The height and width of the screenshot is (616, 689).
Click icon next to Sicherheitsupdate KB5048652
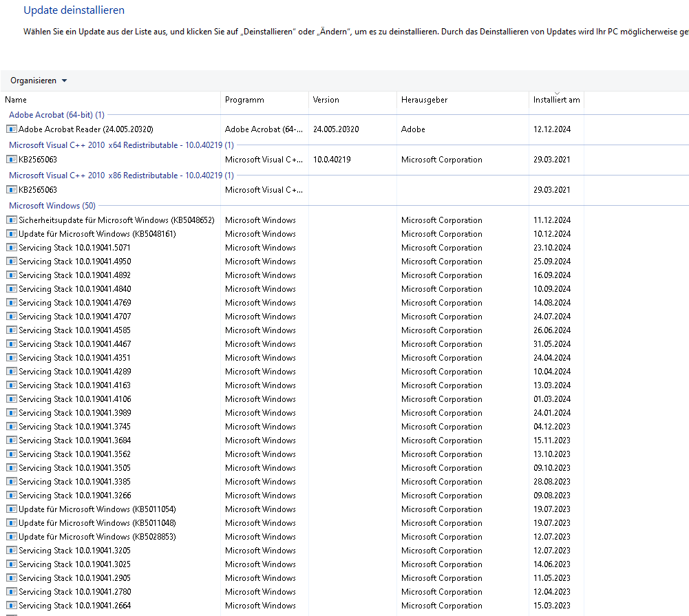[x=12, y=220]
